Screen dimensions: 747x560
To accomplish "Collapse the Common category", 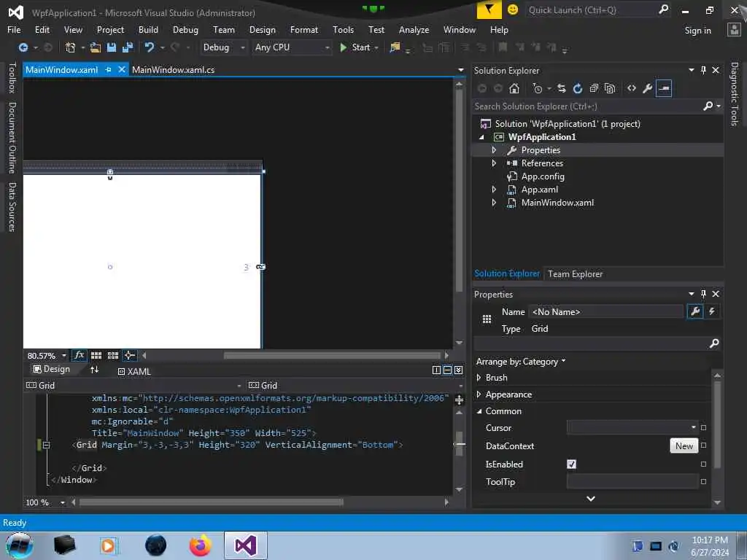I will (479, 411).
